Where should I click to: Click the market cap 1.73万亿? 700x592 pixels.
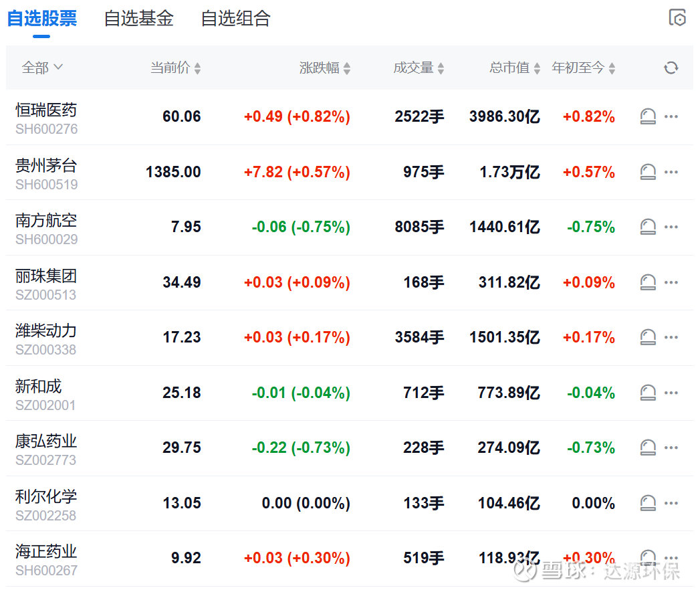point(510,172)
